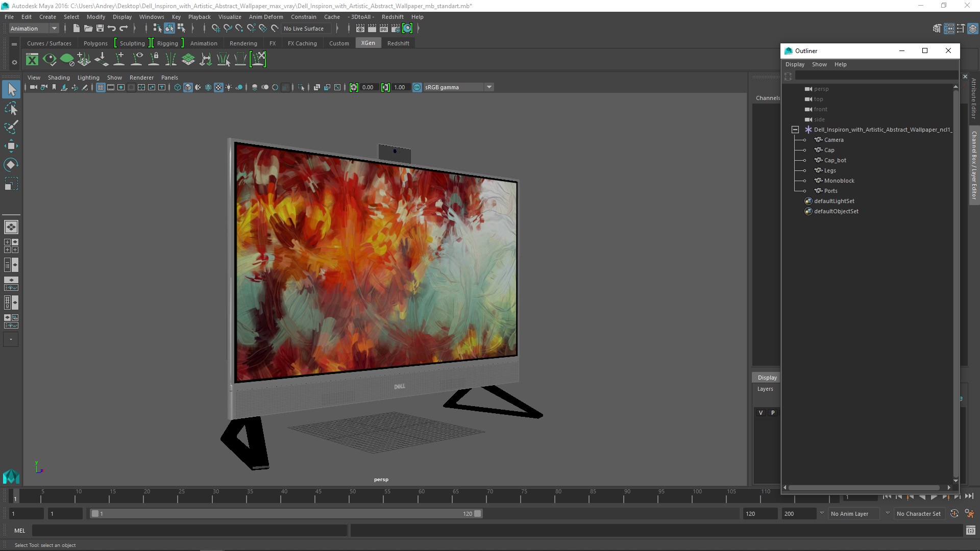Click the range slider left handle
The height and width of the screenshot is (551, 980).
coord(95,514)
